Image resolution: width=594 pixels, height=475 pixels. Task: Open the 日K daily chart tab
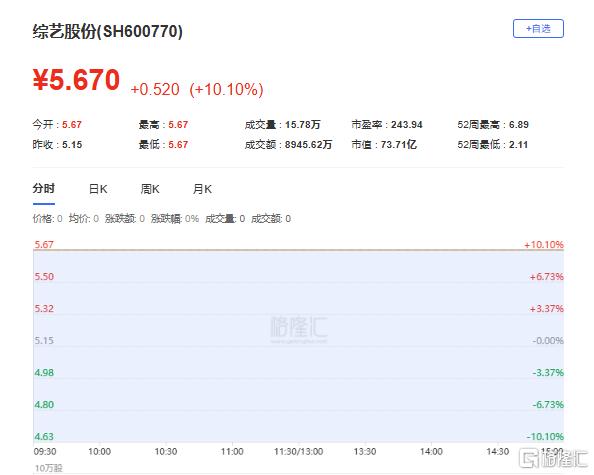[98, 189]
